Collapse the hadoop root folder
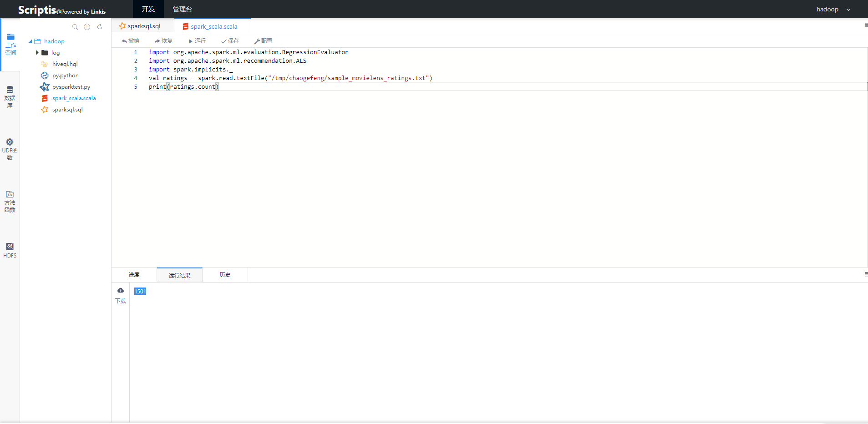This screenshot has height=424, width=868. 30,41
